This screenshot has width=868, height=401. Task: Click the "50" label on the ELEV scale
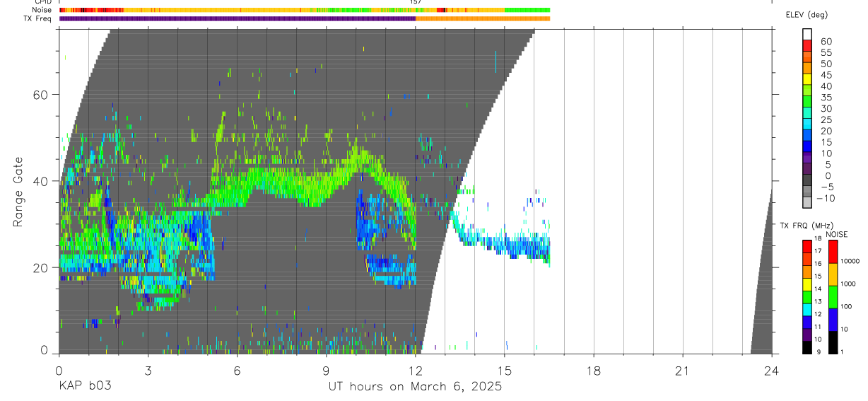[826, 64]
